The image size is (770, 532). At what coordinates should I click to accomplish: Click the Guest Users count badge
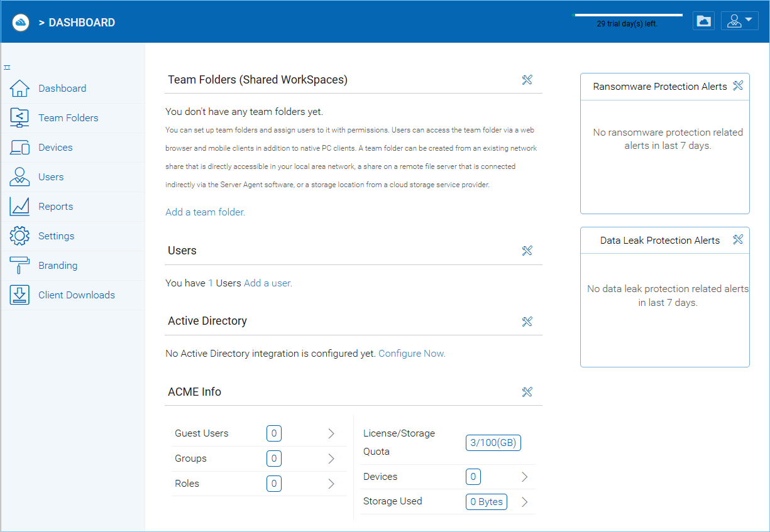[x=273, y=433]
